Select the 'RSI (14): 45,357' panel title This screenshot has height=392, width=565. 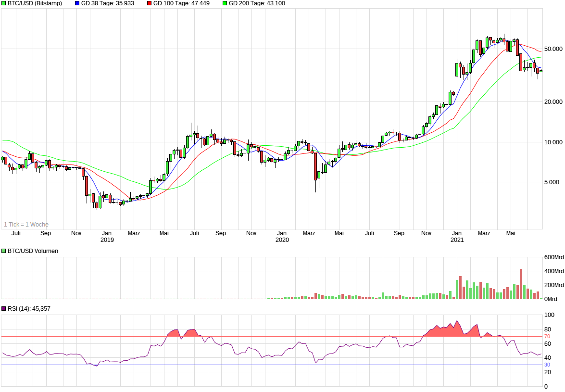[29, 308]
